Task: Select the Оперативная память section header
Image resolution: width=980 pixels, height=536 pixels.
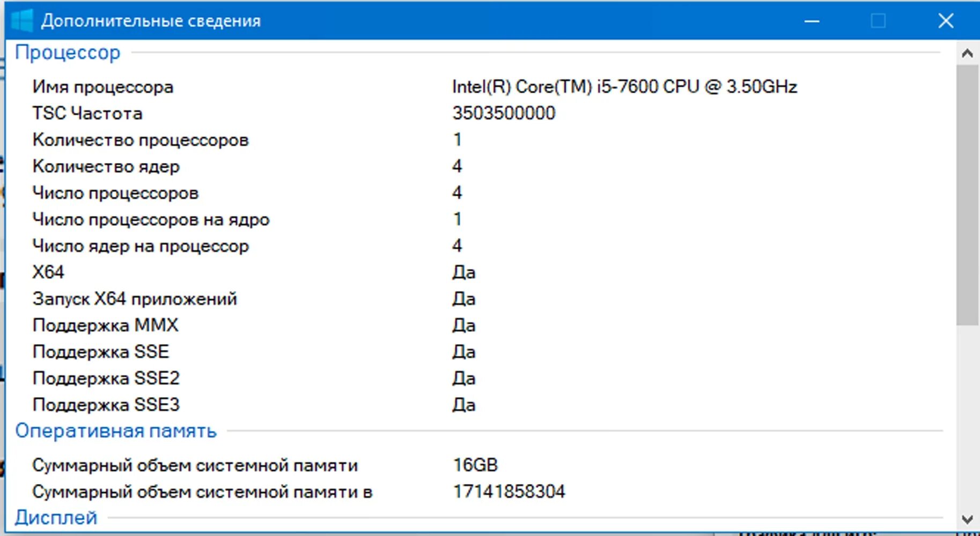Action: click(116, 430)
